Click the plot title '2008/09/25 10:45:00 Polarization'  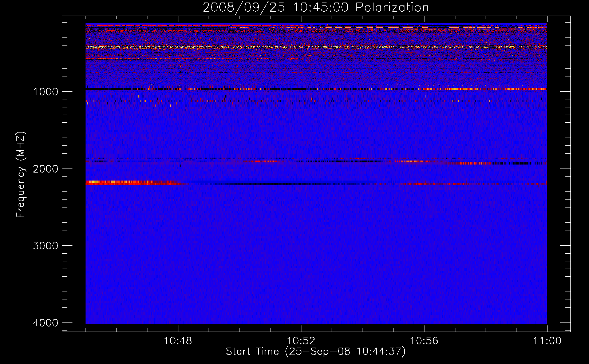[x=316, y=8]
